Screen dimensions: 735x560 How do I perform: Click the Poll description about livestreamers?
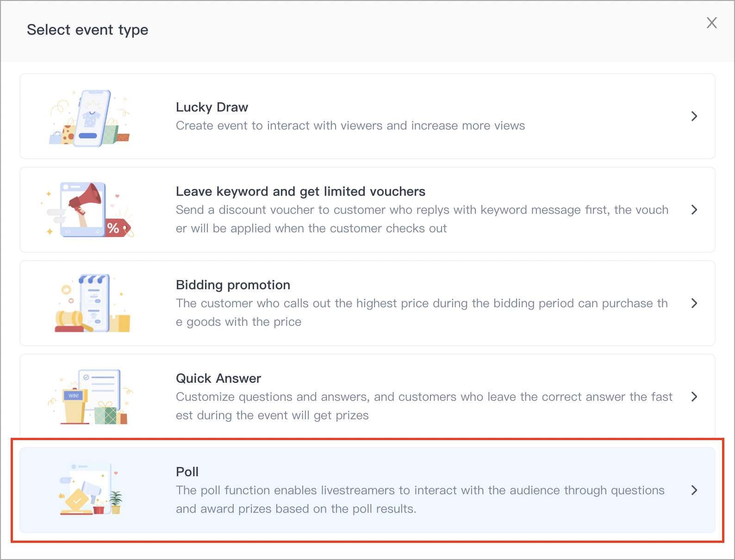pos(420,499)
